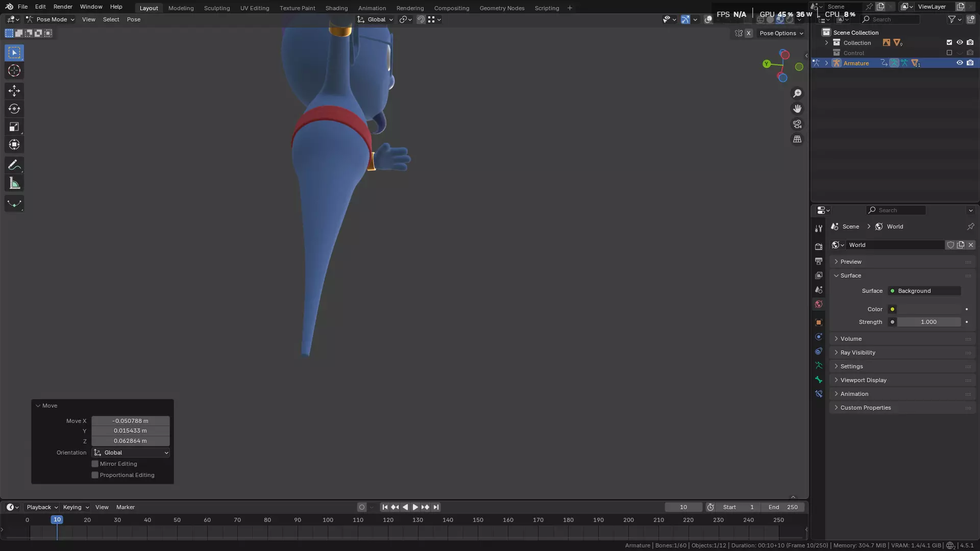This screenshot has height=551, width=980.
Task: Switch to the Sculpting workspace tab
Action: (217, 8)
